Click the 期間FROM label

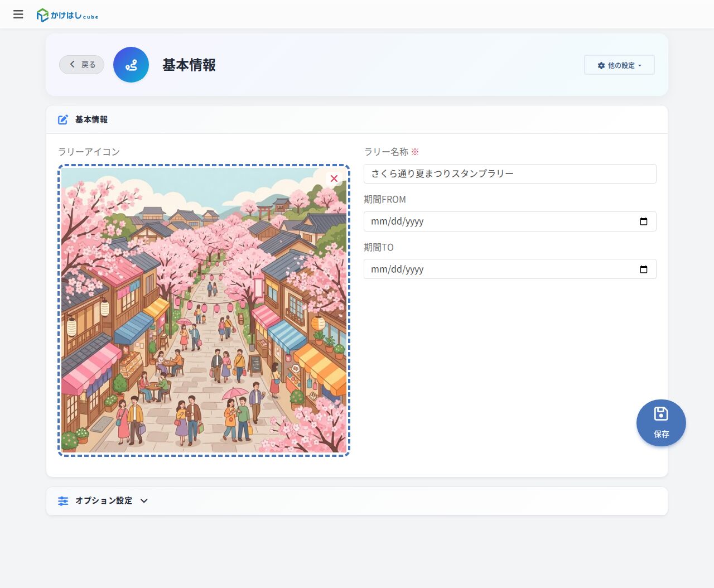coord(385,199)
